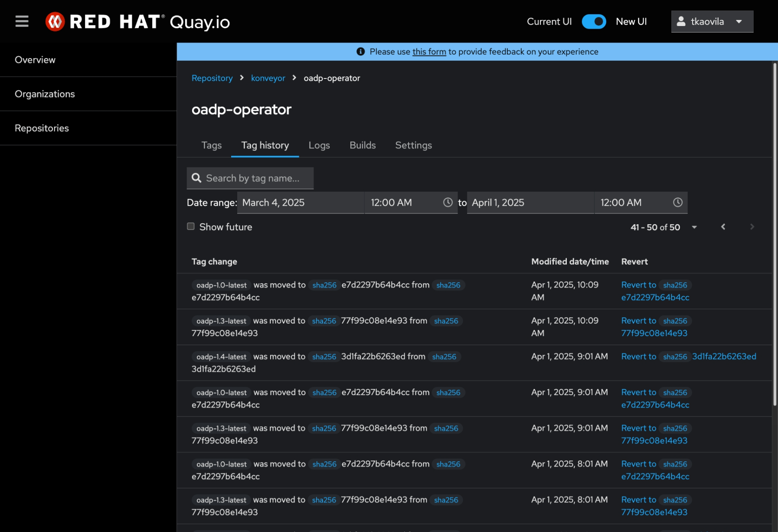
Task: Open the March 4, 2025 start date picker
Action: point(300,202)
